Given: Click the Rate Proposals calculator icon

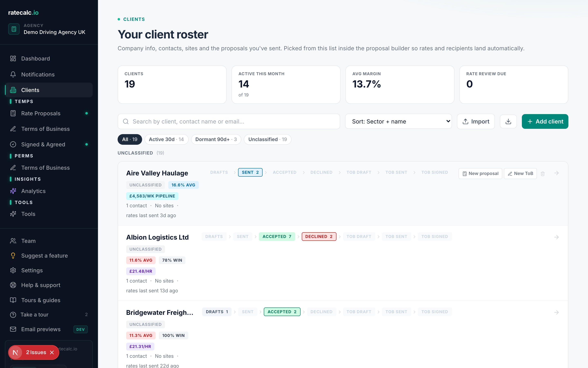Looking at the screenshot, I should [x=13, y=113].
